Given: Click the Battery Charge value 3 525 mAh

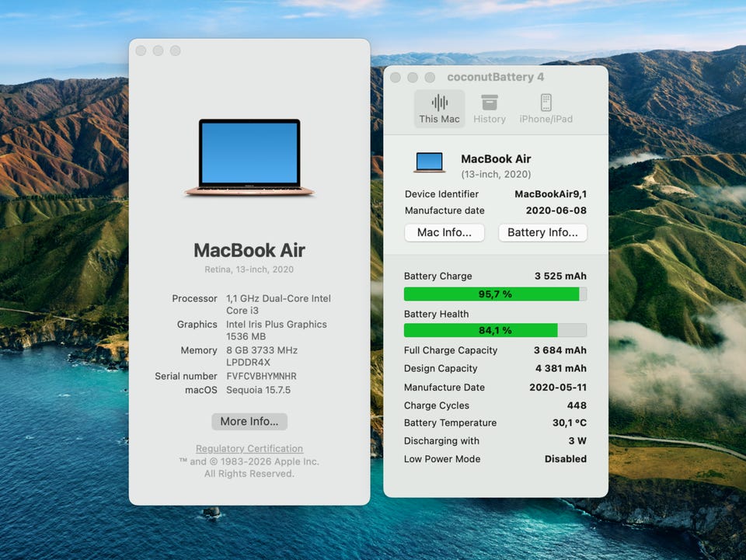Looking at the screenshot, I should click(x=560, y=277).
